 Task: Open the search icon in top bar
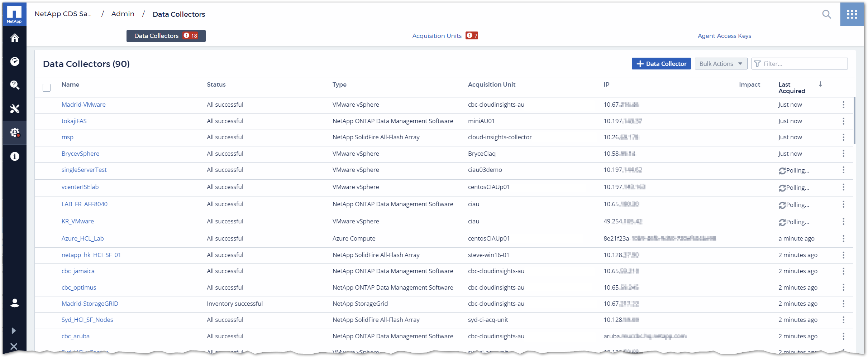pos(826,14)
